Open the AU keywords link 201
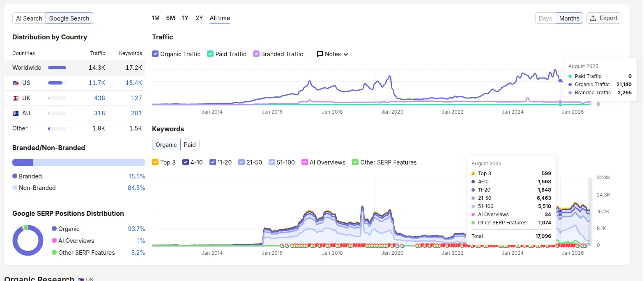Image resolution: width=644 pixels, height=281 pixels. coord(136,113)
